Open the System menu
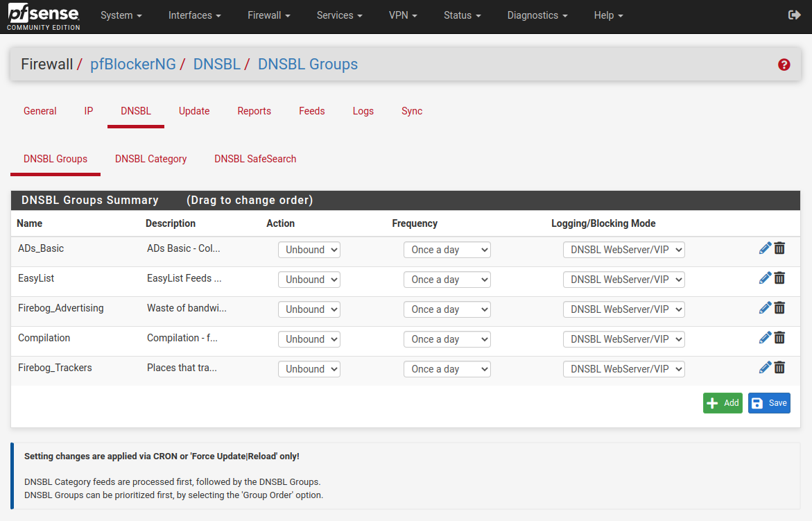812x521 pixels. [x=121, y=15]
